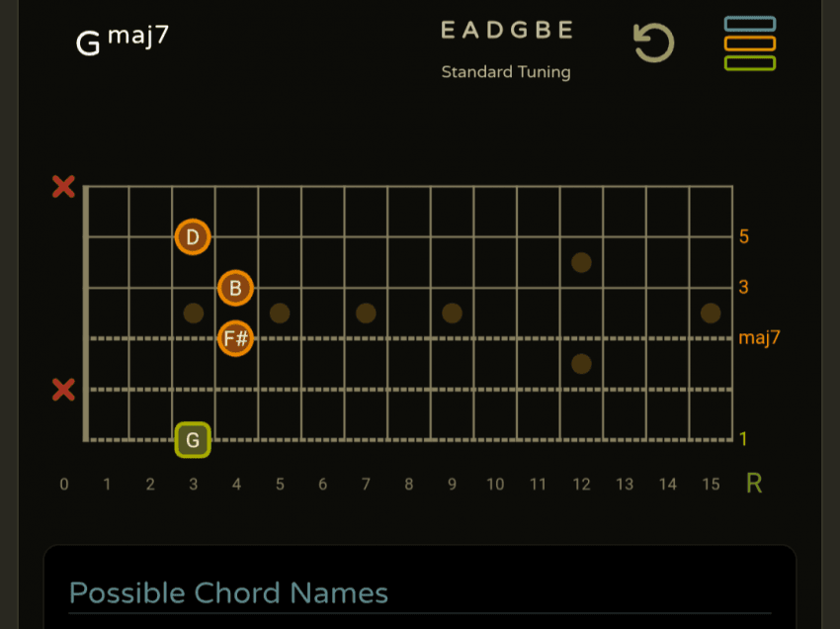The height and width of the screenshot is (629, 840).
Task: Click the Standard Tuning text
Action: (506, 72)
